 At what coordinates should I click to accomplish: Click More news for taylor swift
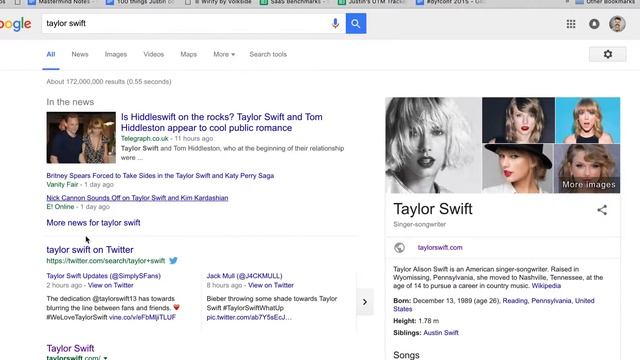(93, 223)
